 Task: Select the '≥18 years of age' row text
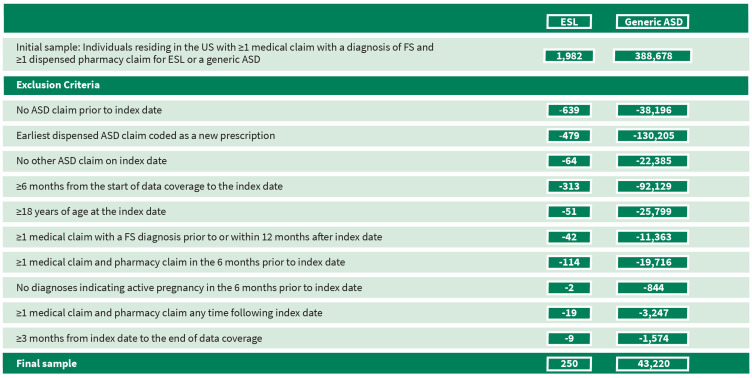tap(91, 212)
